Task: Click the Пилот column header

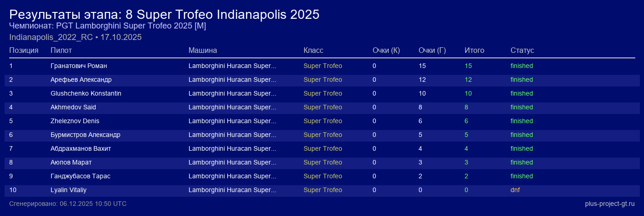Action: (61, 50)
